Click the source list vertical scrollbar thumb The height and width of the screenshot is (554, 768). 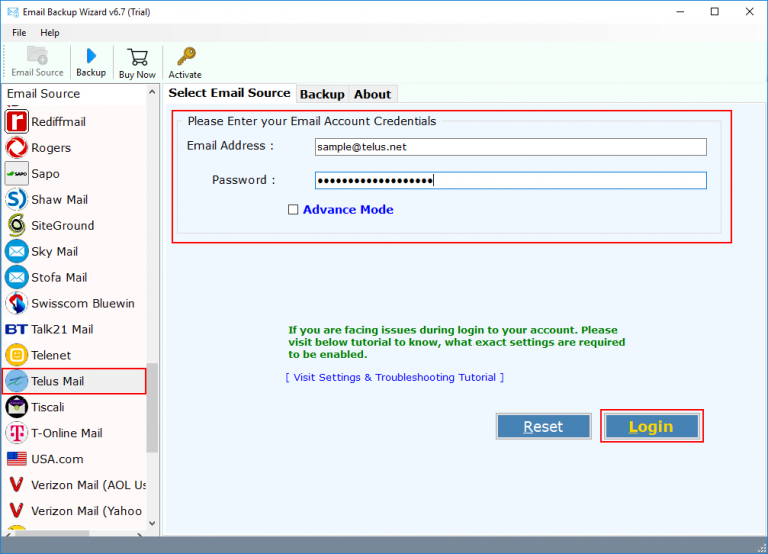point(152,408)
